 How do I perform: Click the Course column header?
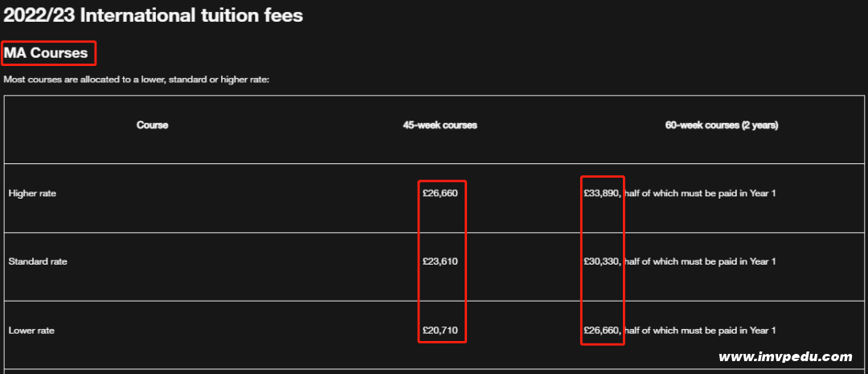[152, 125]
